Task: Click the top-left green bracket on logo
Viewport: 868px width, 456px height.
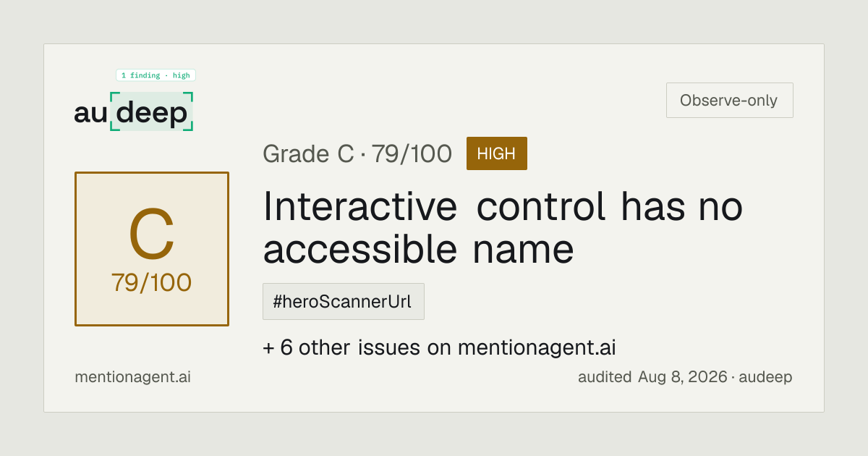Action: [x=115, y=96]
